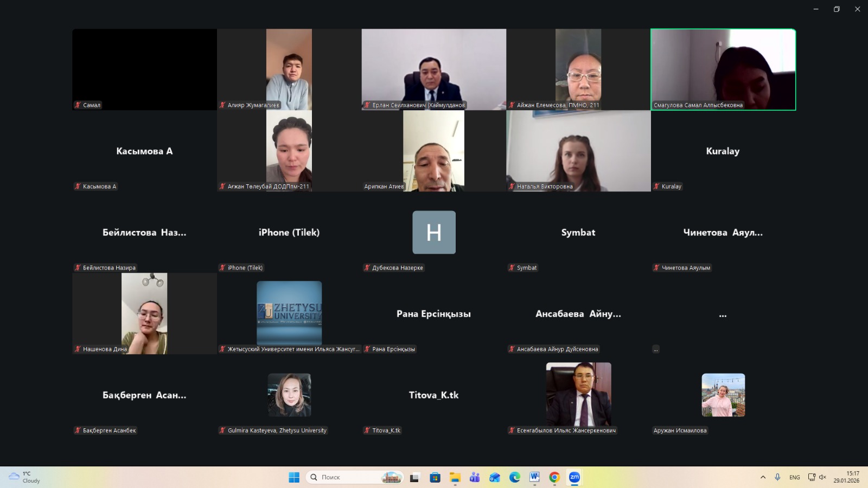Open the ENG input language switcher
This screenshot has height=488, width=868.
(794, 477)
